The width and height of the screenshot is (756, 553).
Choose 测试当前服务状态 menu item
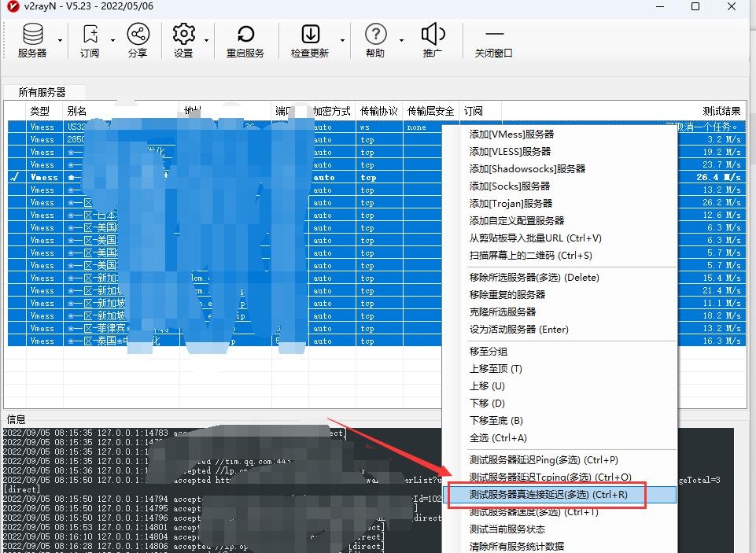click(x=507, y=529)
